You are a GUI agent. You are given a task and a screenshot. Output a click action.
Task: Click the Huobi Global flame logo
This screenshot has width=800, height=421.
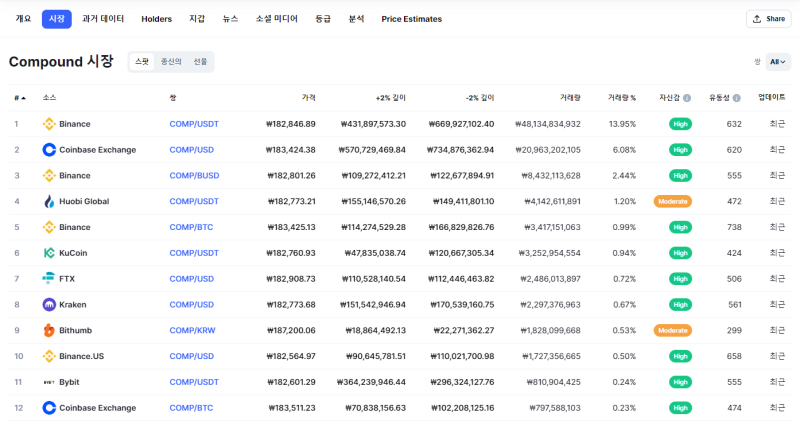(x=49, y=202)
